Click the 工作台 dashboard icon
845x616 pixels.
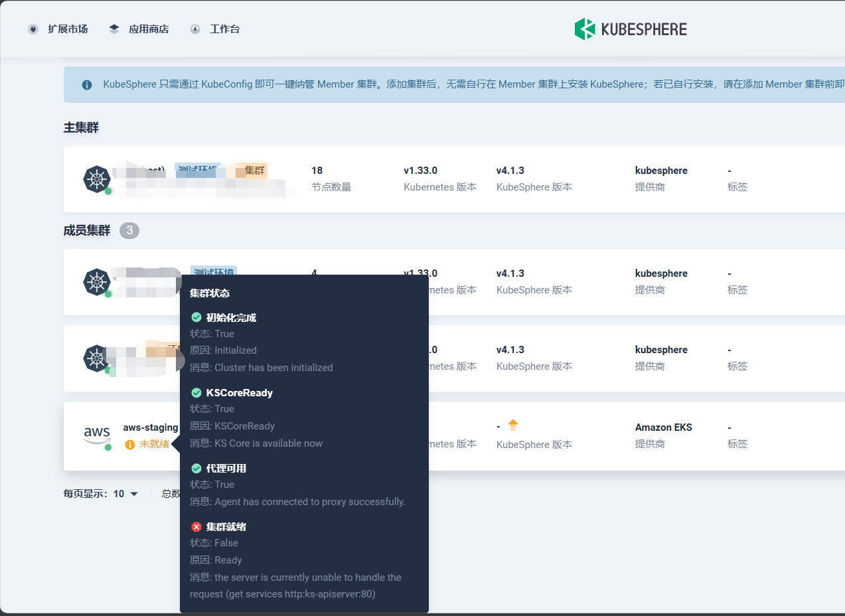point(195,29)
